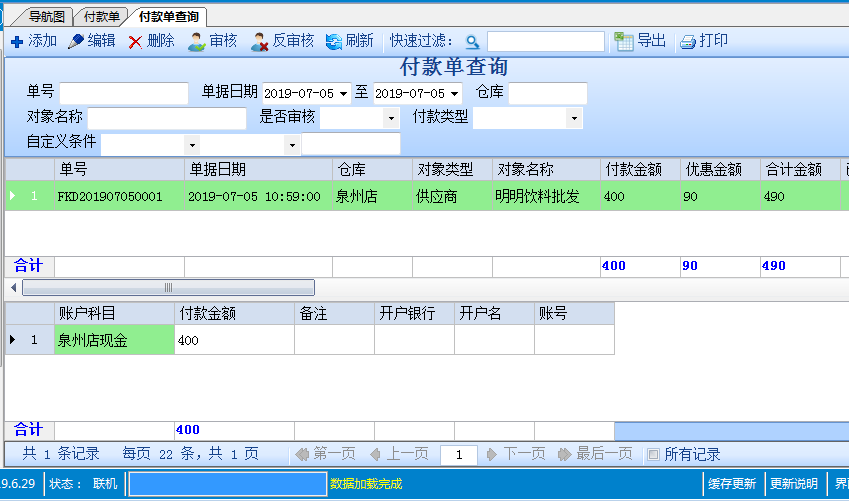Go to 下一页 next page
Screen dimensions: 849x501
tap(516, 454)
